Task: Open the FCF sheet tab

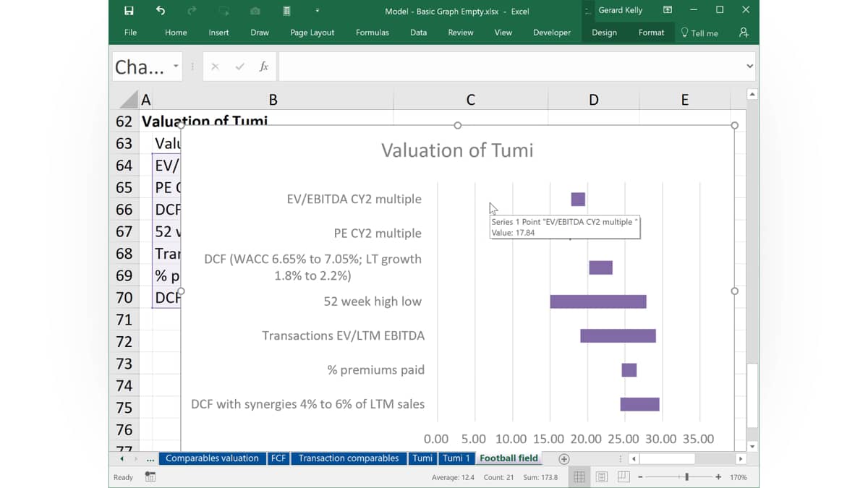Action: pos(278,458)
